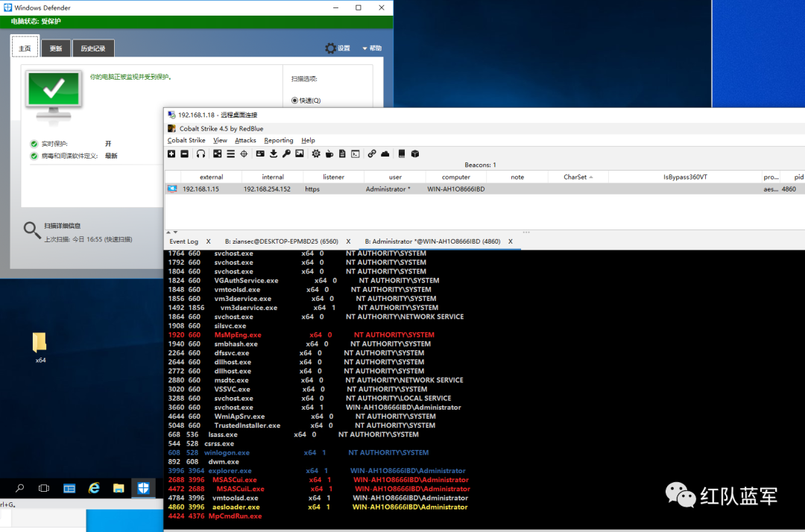Image resolution: width=805 pixels, height=532 pixels.
Task: Open Cobalt Strike menu
Action: click(x=186, y=141)
